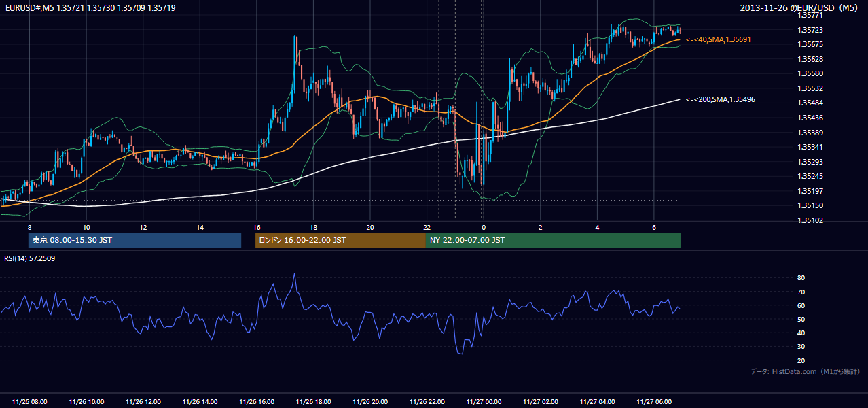Screen dimensions: 868x408
Task: Click RSI axis level 30
Action: (x=801, y=347)
